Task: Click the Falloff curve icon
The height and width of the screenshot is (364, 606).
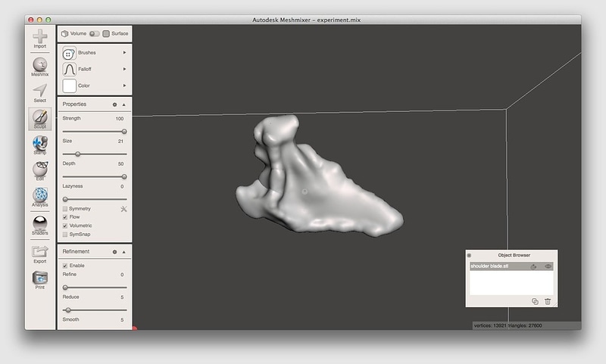Action: 69,70
